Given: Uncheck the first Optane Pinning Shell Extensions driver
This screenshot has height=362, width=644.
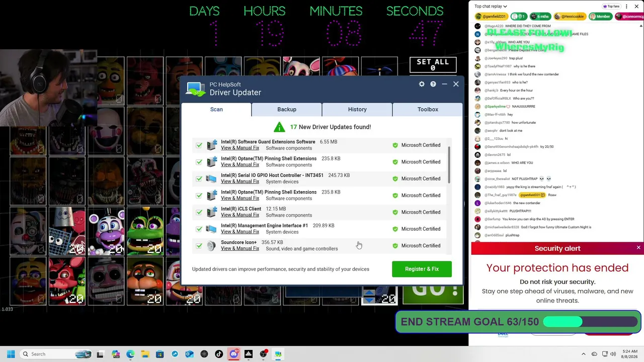Looking at the screenshot, I should point(199,162).
